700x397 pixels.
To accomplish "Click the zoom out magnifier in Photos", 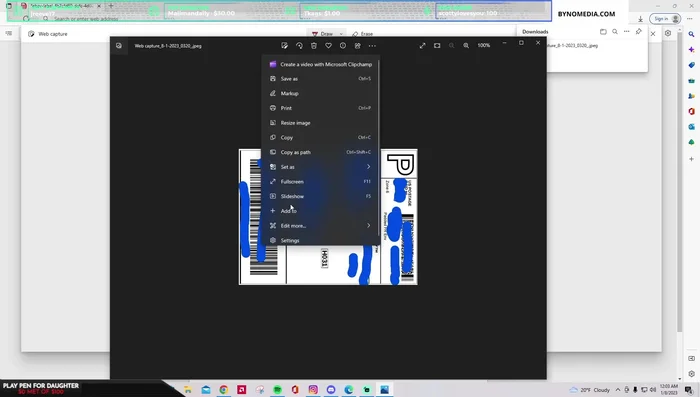I will coord(451,46).
